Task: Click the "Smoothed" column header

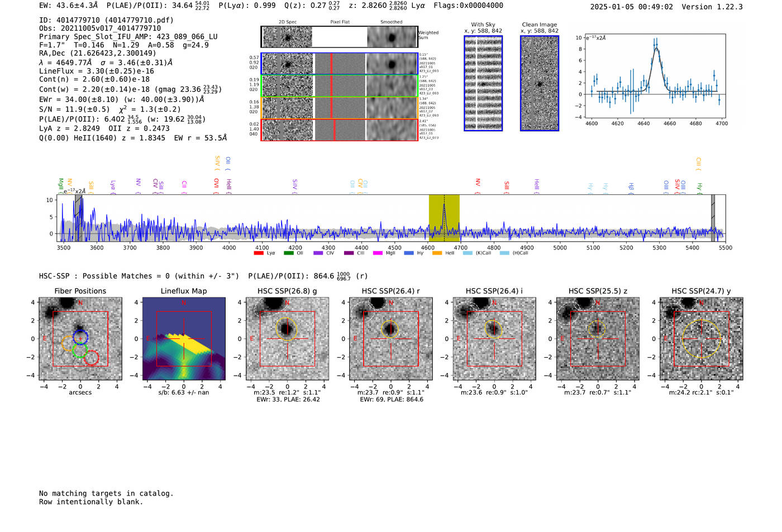Action: click(392, 22)
